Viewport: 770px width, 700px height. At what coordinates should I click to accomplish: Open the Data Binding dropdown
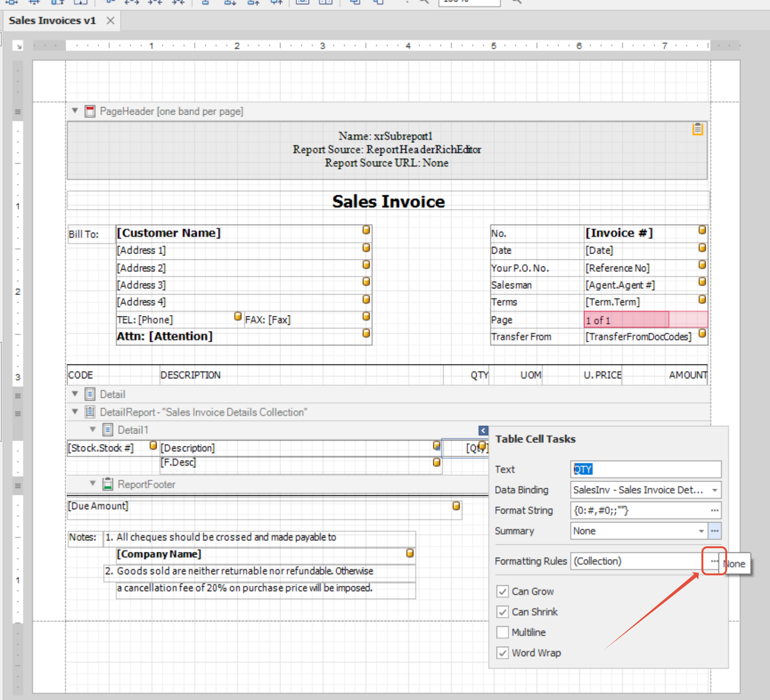pos(715,490)
